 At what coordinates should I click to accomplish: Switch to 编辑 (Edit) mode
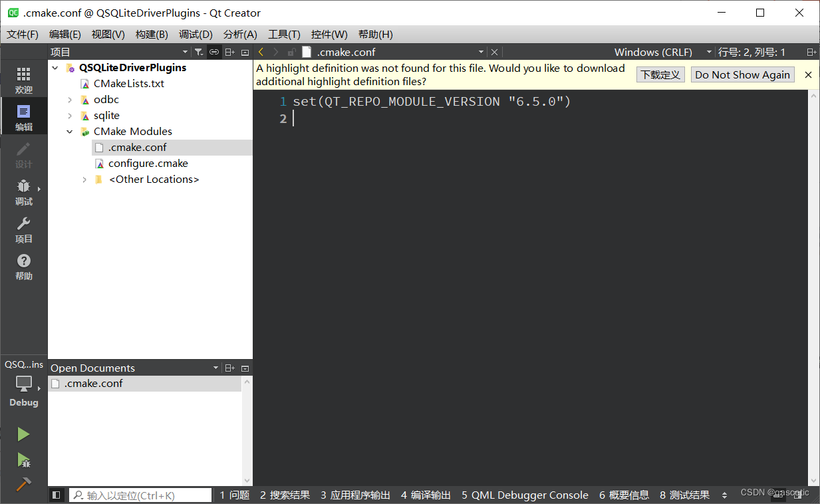23,116
